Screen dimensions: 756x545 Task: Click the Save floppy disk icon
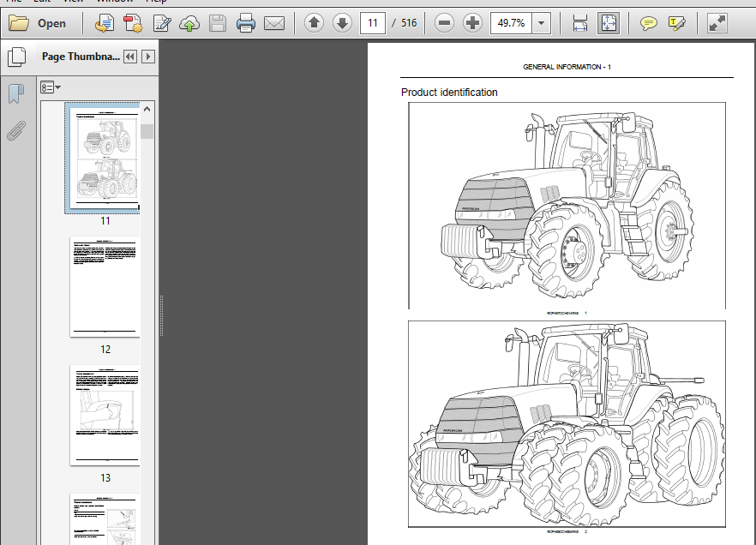click(x=218, y=23)
